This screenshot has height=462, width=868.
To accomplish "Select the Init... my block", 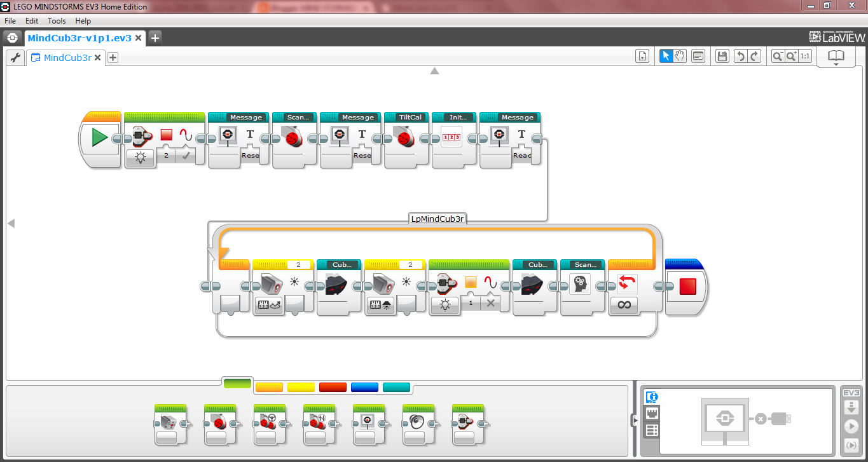I will tap(454, 139).
